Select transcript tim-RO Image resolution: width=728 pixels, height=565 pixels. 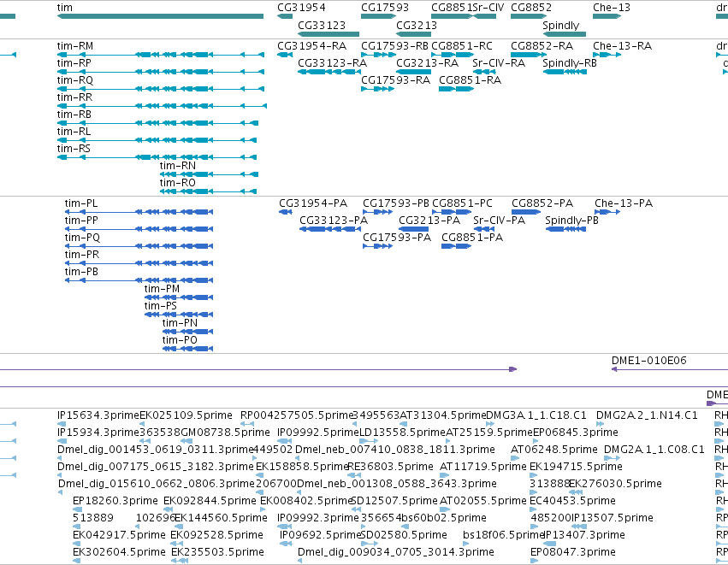pyautogui.click(x=208, y=191)
